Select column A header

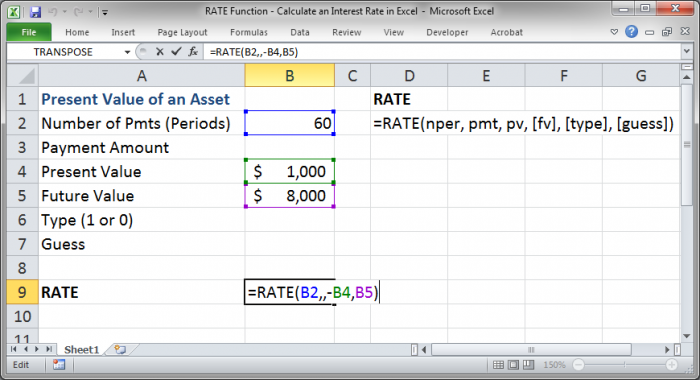pyautogui.click(x=142, y=75)
